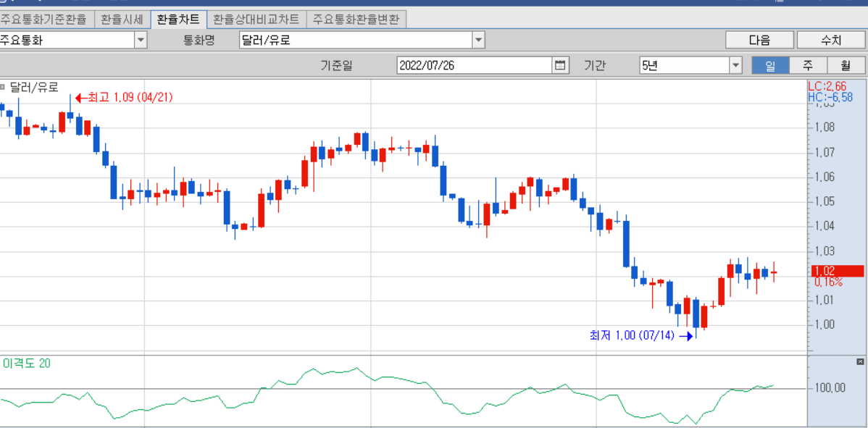Select the 주 weekly chart toggle
This screenshot has width=868, height=428.
pyautogui.click(x=808, y=65)
